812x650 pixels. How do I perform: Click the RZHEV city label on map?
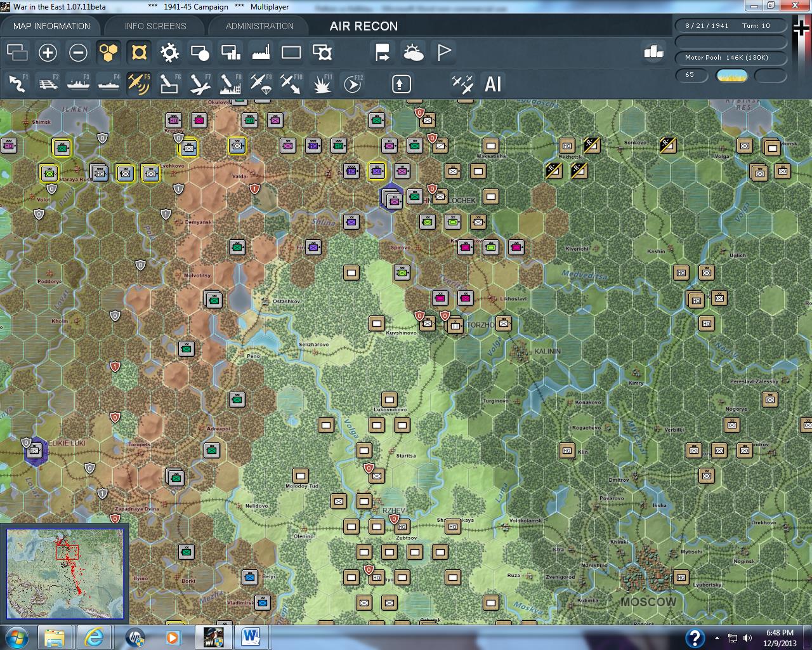click(x=393, y=510)
